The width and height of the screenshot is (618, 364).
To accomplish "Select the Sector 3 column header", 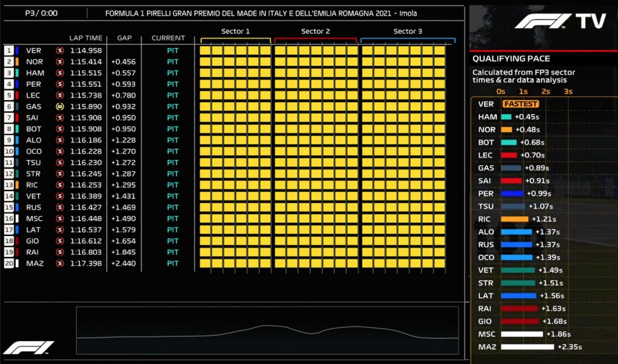I will [x=408, y=31].
